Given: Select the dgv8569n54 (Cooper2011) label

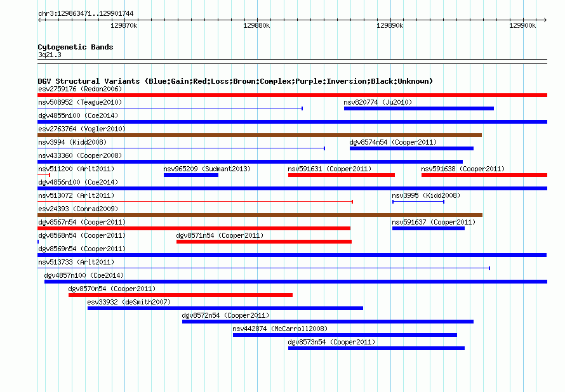Looking at the screenshot, I should pyautogui.click(x=82, y=249).
